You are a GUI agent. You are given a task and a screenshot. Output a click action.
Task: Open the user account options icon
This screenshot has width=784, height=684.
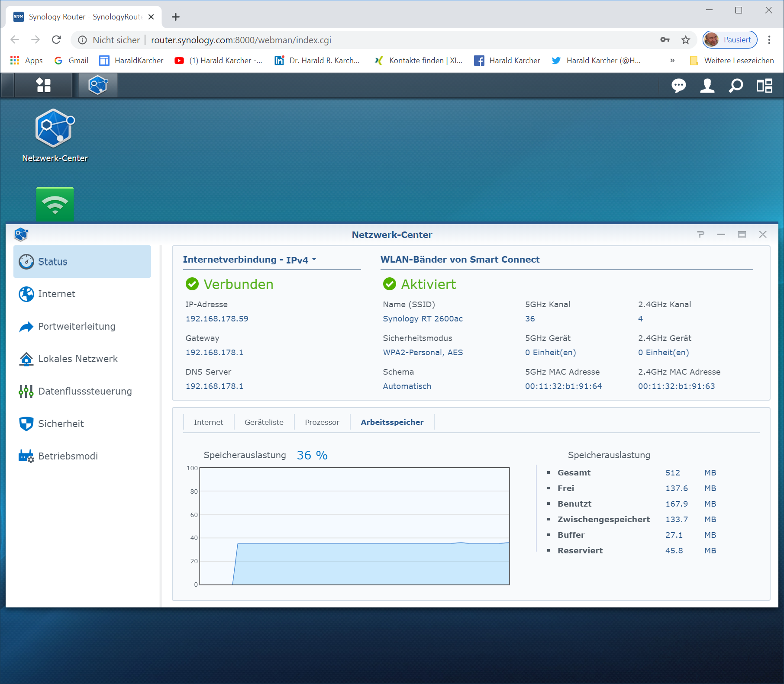click(x=707, y=86)
